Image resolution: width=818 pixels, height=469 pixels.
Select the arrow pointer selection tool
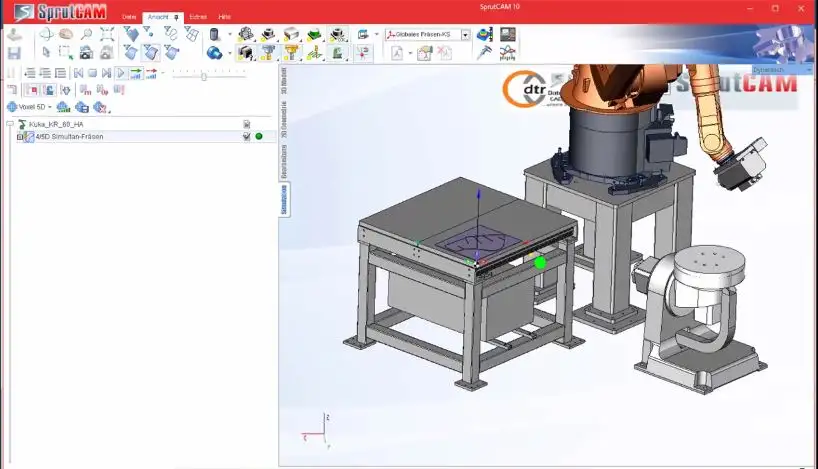point(46,53)
